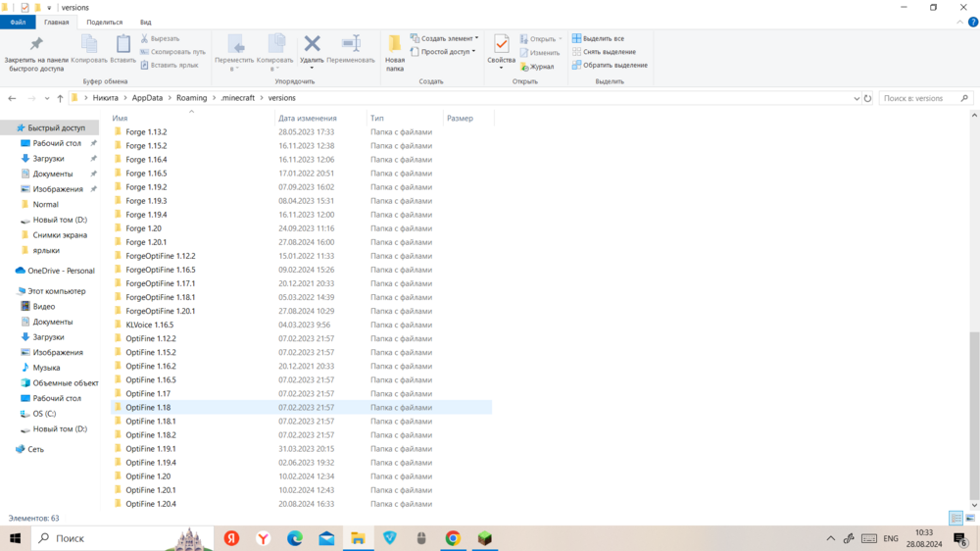Open Microsoft Edge on taskbar

(x=295, y=538)
